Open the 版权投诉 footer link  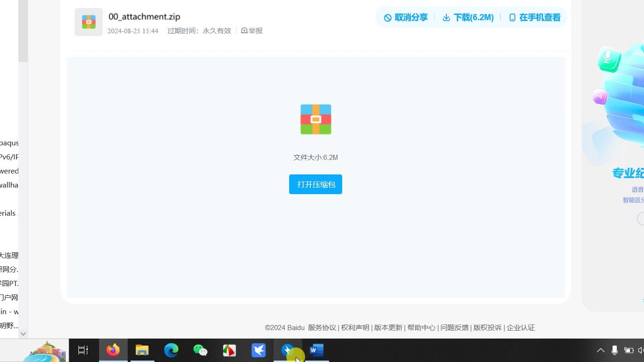(x=487, y=328)
